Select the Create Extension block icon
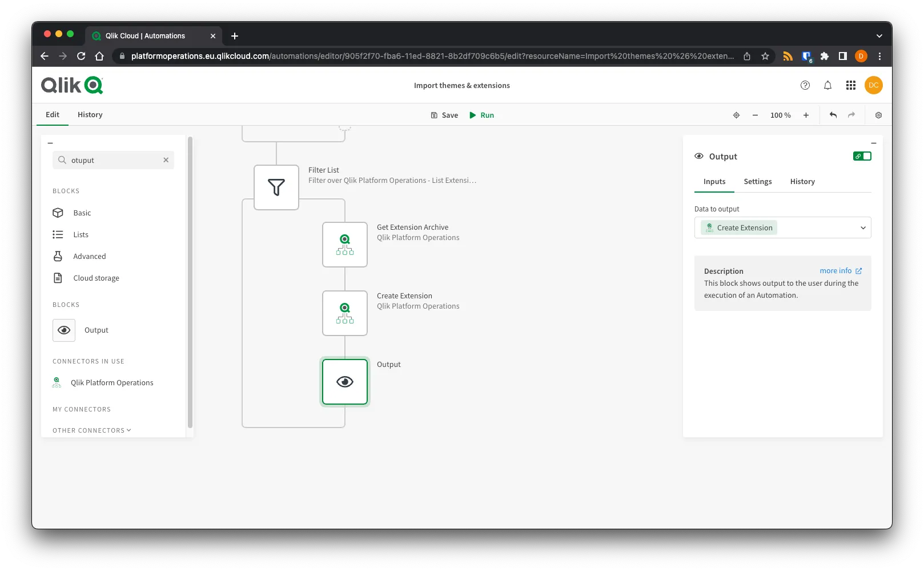The width and height of the screenshot is (924, 571). click(345, 313)
